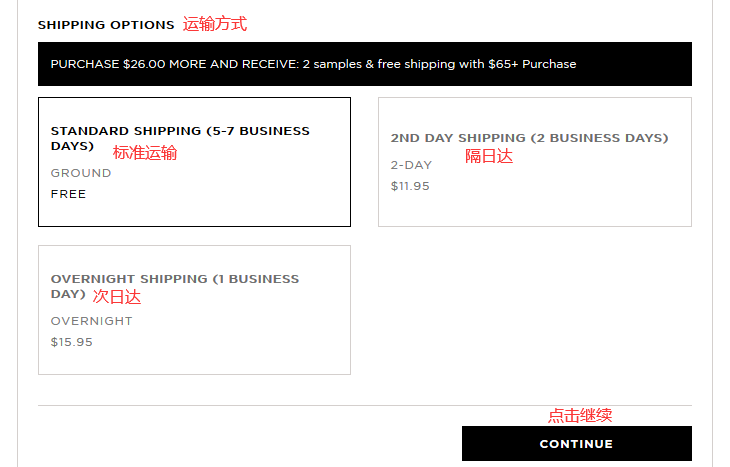Click the red 运输方式 annotation
The width and height of the screenshot is (730, 467).
pyautogui.click(x=214, y=24)
